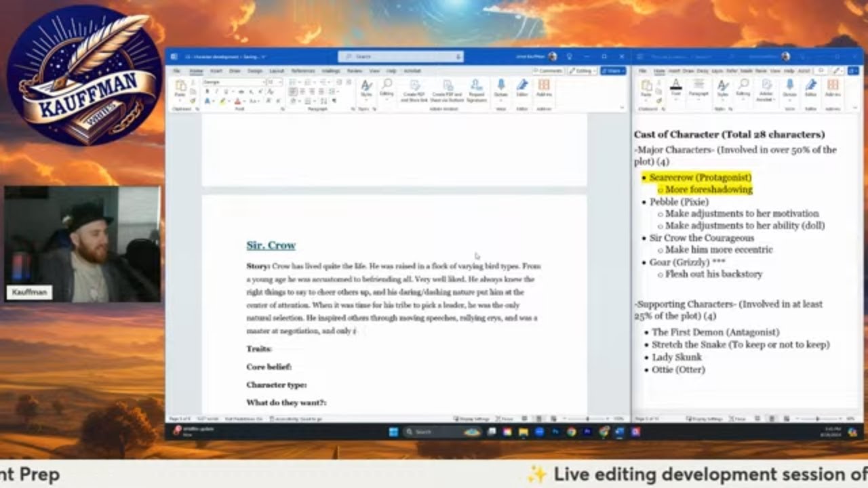Open the File tab in left Word window
Image resolution: width=868 pixels, height=488 pixels.
[x=177, y=70]
